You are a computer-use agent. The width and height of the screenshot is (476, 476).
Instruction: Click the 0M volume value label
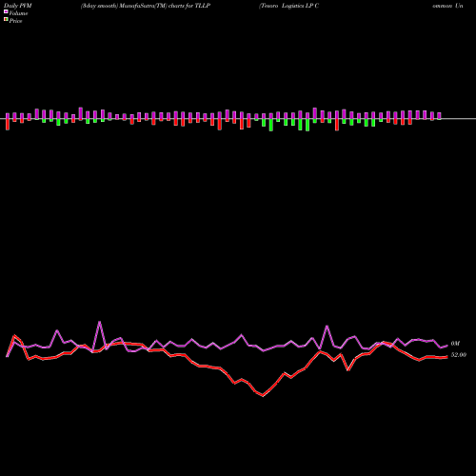tap(455, 344)
